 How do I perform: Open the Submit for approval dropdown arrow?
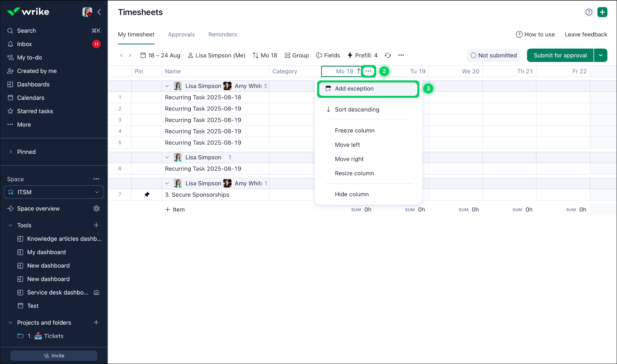(601, 55)
